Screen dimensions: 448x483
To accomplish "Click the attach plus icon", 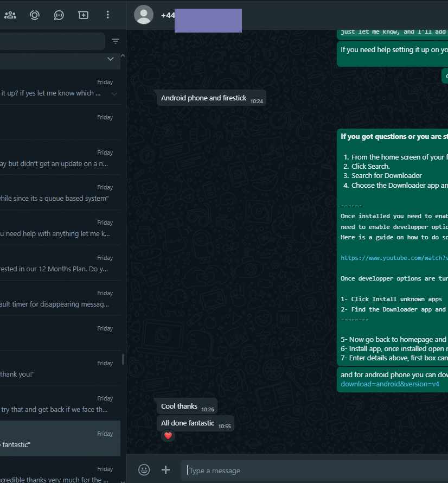I will 165,470.
